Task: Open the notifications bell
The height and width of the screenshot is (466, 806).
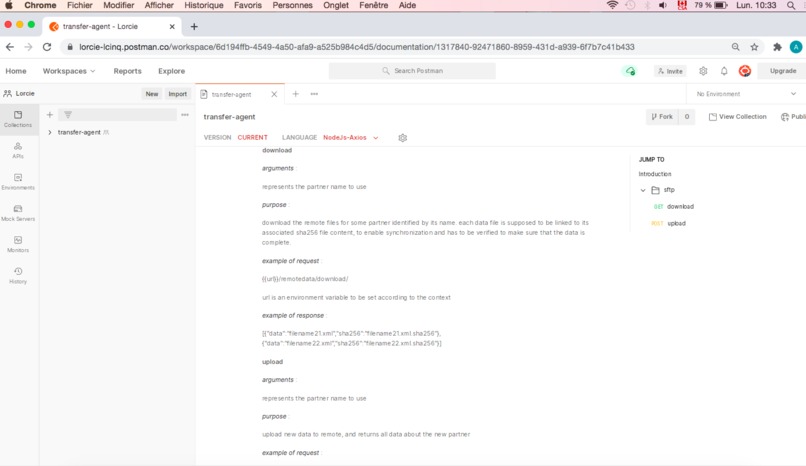Action: [724, 71]
